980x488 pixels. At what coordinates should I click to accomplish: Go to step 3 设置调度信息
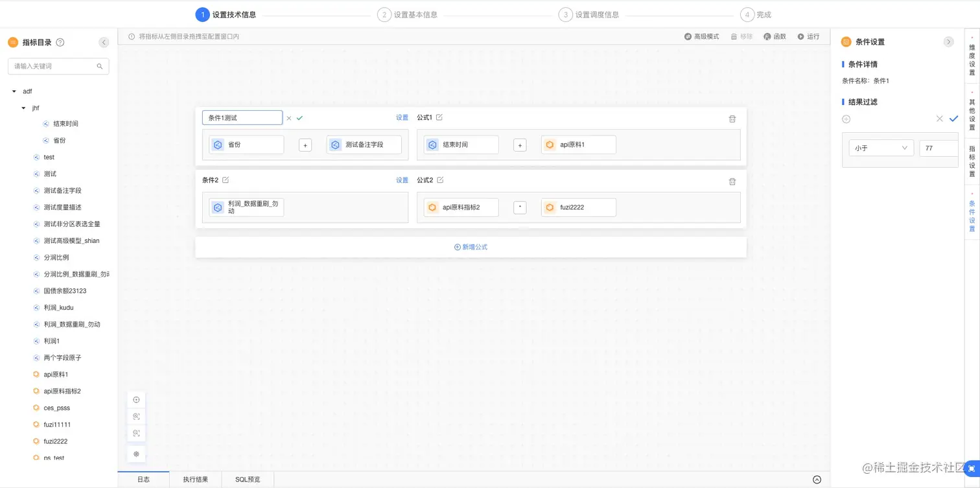[x=589, y=14]
